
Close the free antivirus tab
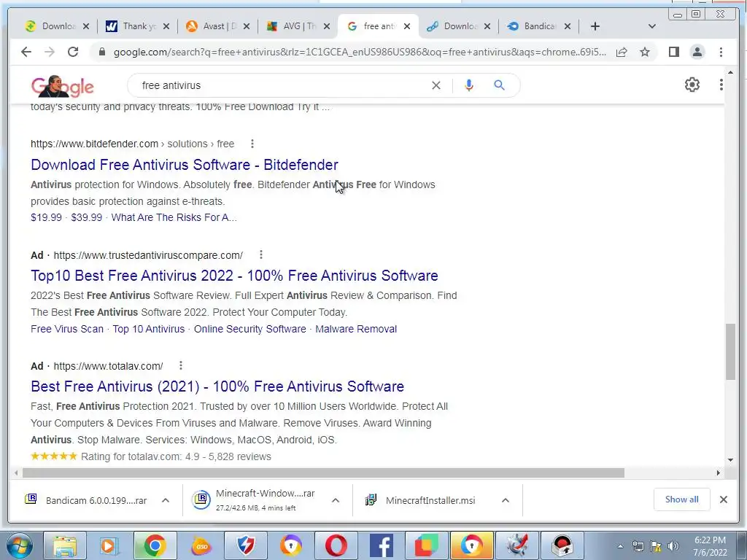click(x=407, y=26)
